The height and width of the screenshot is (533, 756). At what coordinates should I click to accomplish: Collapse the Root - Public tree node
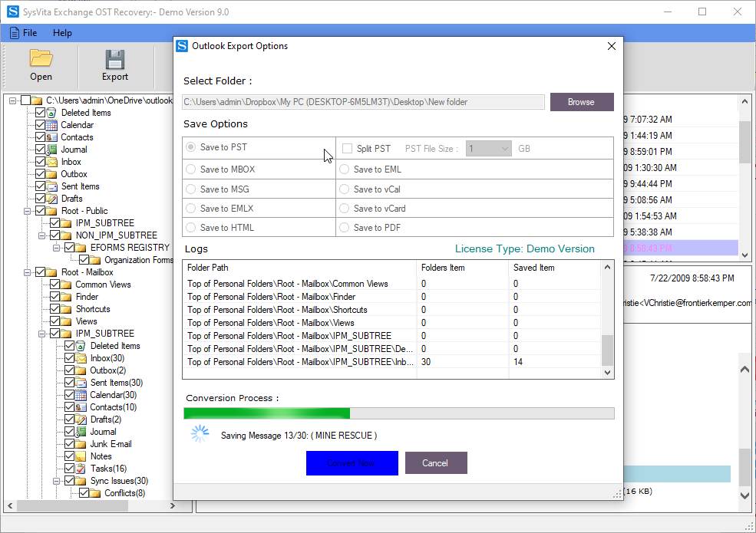coord(28,211)
